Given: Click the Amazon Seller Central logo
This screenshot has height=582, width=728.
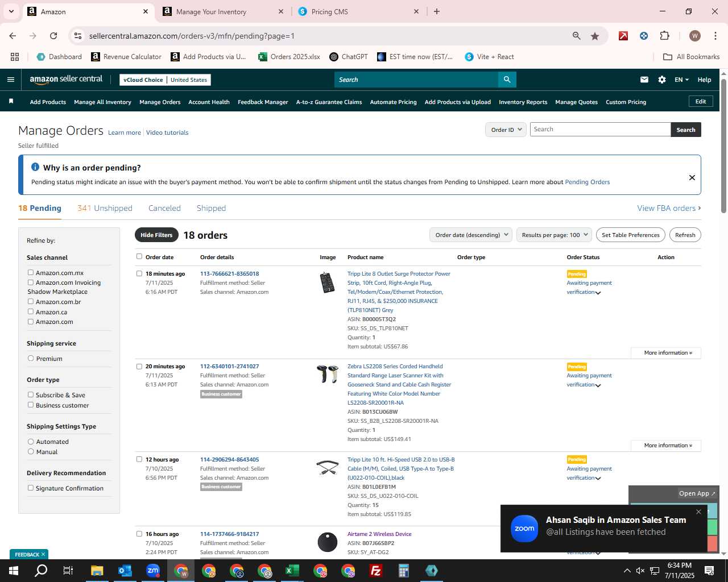Looking at the screenshot, I should (66, 80).
